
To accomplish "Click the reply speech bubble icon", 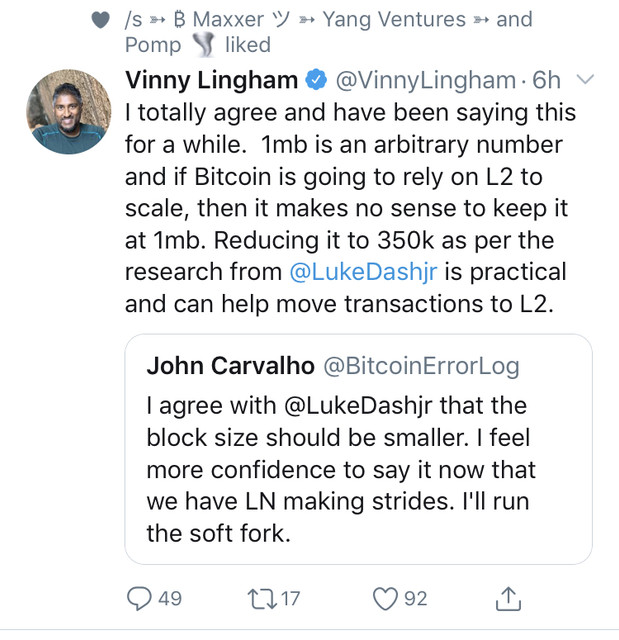I will pyautogui.click(x=139, y=598).
